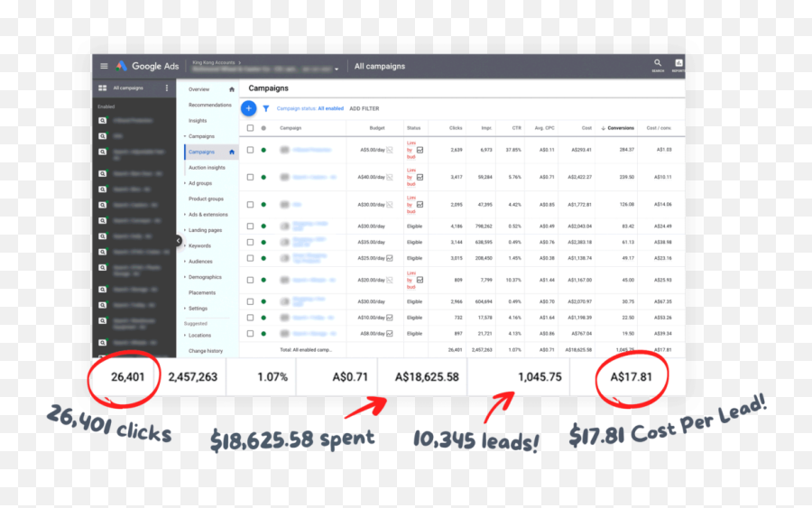Click the A$18,625.58 total cost cell
The height and width of the screenshot is (508, 812).
coord(578,350)
